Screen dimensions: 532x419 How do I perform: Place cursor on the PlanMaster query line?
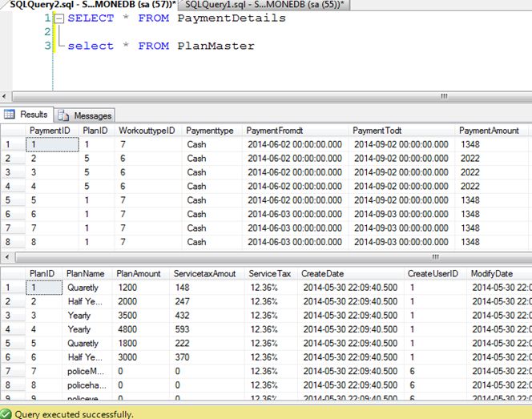point(161,46)
